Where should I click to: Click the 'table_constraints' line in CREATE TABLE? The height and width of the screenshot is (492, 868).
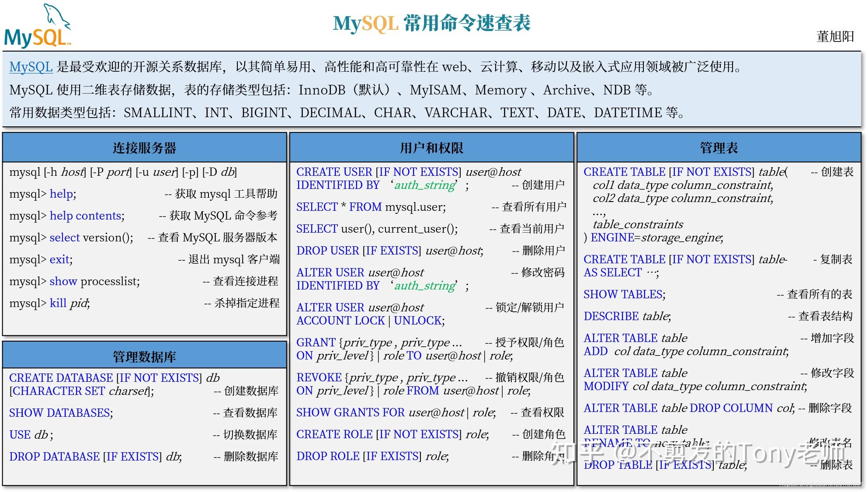(638, 224)
